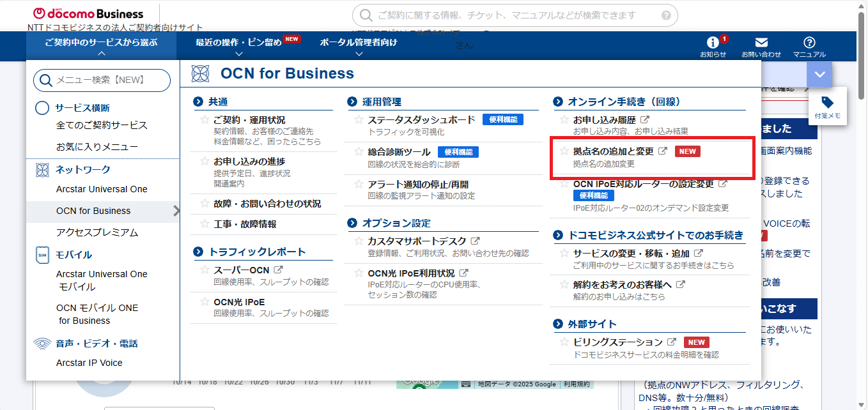
Task: Expand 最近の操作・ピン留め dropdown
Action: point(238,43)
